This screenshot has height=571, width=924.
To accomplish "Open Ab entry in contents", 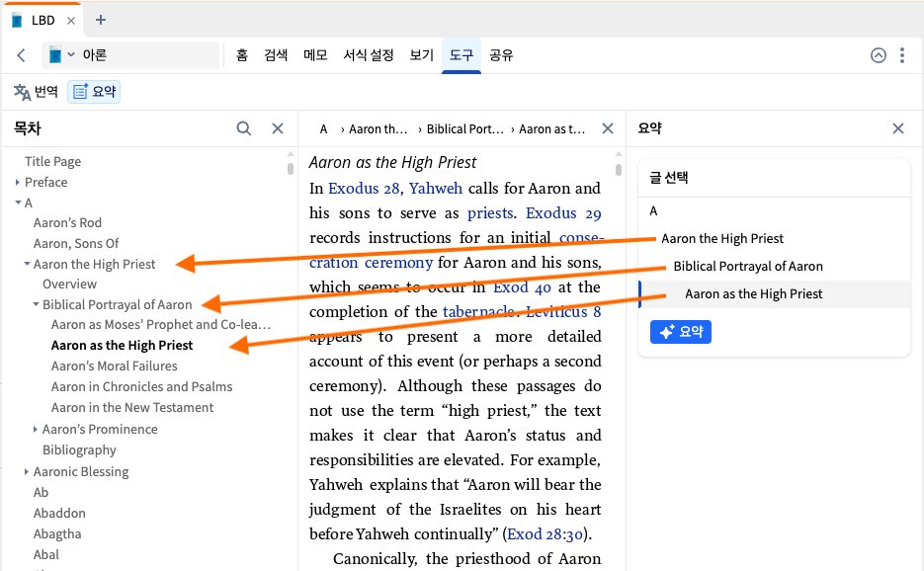I will coord(42,493).
